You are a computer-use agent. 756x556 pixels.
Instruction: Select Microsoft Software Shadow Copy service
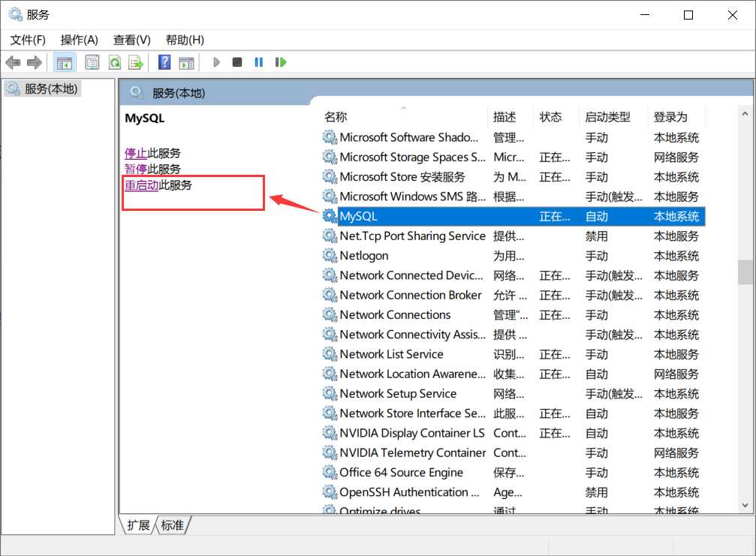tap(513, 138)
